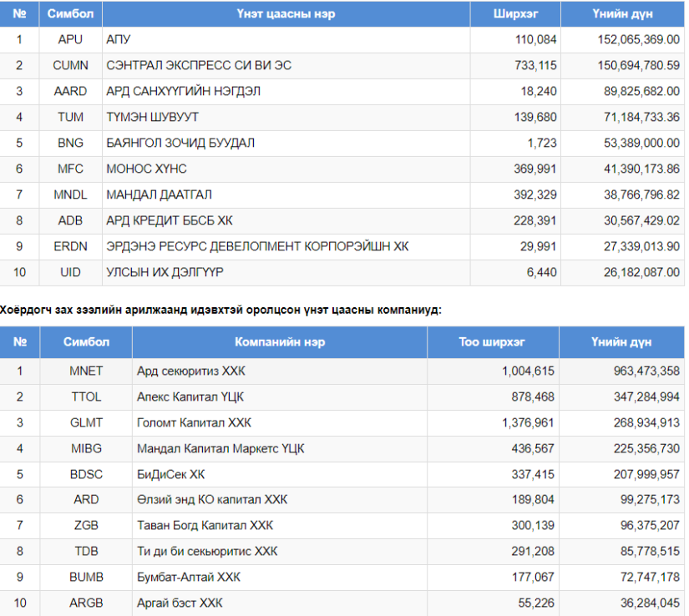Select the TDB symbol cell
Viewport: 689px width, 616px height.
[x=86, y=552]
